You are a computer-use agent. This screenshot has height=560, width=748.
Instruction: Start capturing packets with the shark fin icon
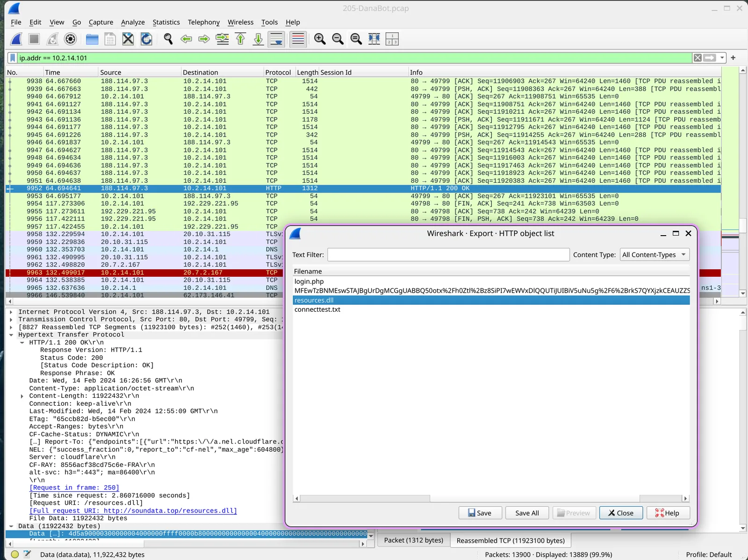[x=16, y=39]
